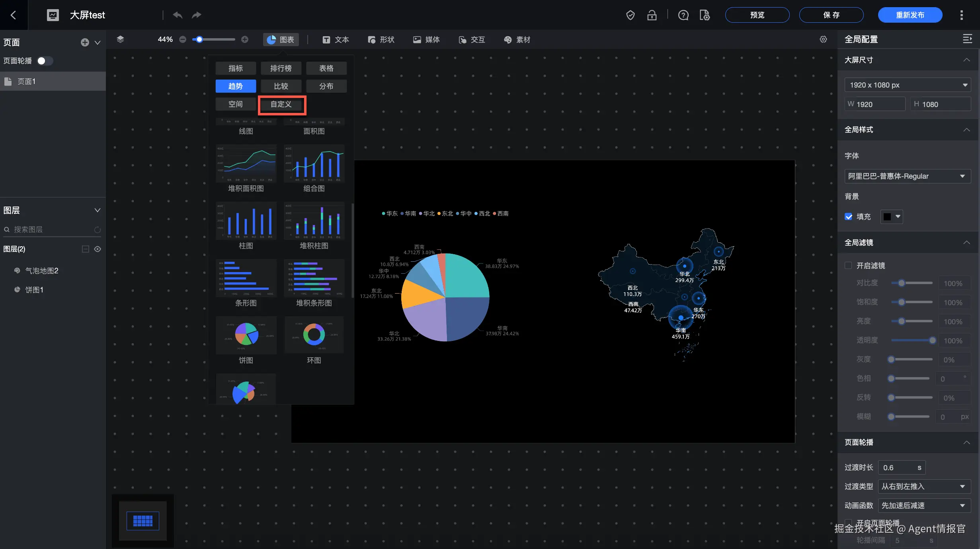Uncheck the 填充 background checkbox
The height and width of the screenshot is (549, 980).
[849, 216]
